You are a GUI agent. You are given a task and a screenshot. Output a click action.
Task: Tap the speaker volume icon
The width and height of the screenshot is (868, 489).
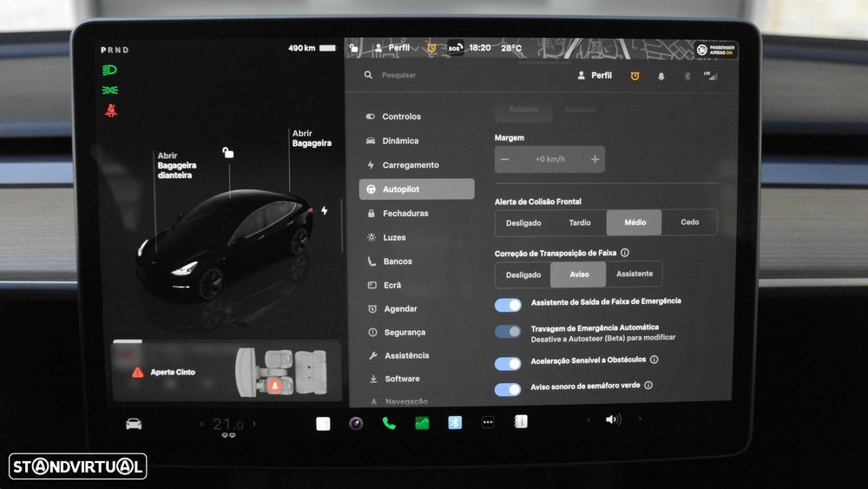(x=613, y=420)
